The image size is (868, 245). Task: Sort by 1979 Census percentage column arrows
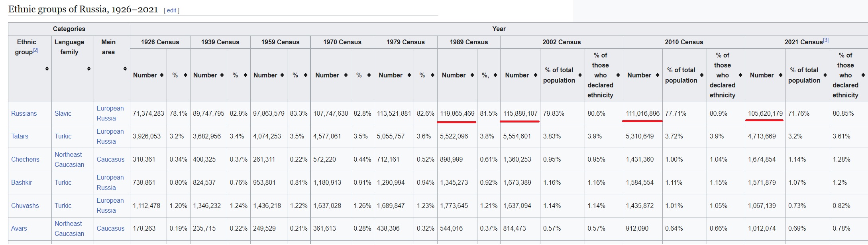432,75
